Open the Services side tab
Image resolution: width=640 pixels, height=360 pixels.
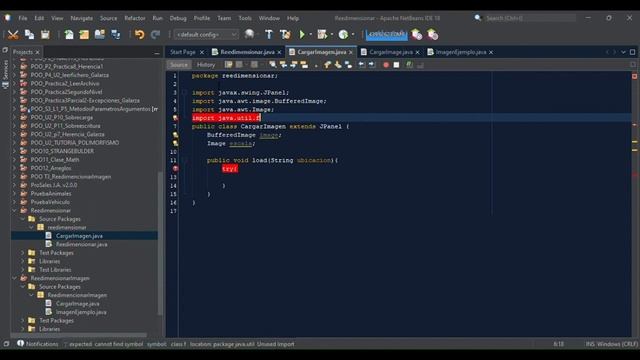[x=5, y=74]
